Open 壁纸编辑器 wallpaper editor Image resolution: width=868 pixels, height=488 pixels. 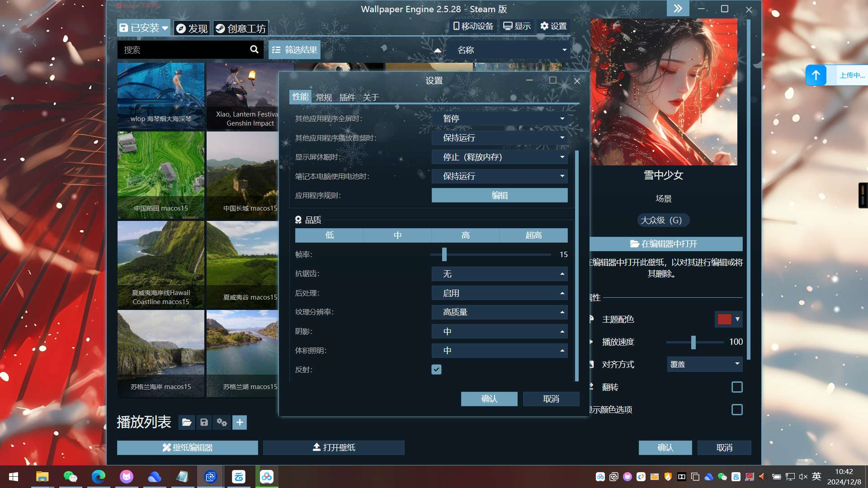click(187, 448)
